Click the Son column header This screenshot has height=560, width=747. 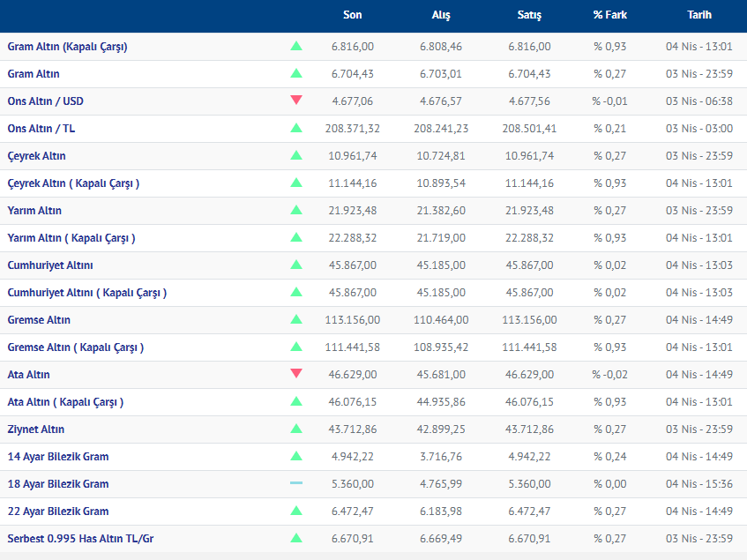(353, 15)
